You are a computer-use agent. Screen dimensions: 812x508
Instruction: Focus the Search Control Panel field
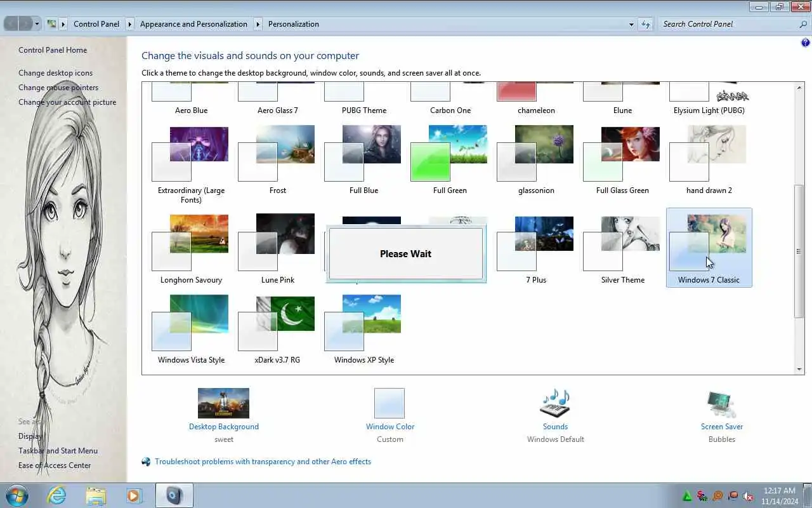[x=728, y=24]
